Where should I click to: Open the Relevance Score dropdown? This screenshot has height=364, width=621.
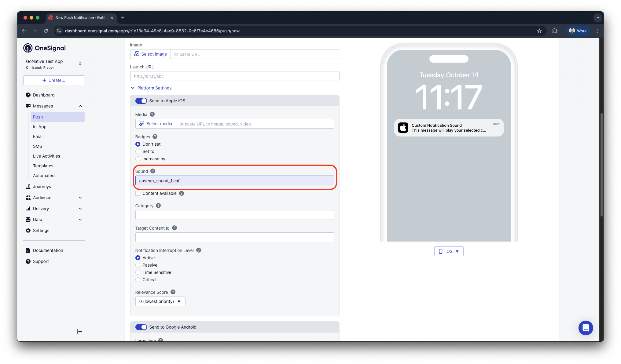coord(160,301)
